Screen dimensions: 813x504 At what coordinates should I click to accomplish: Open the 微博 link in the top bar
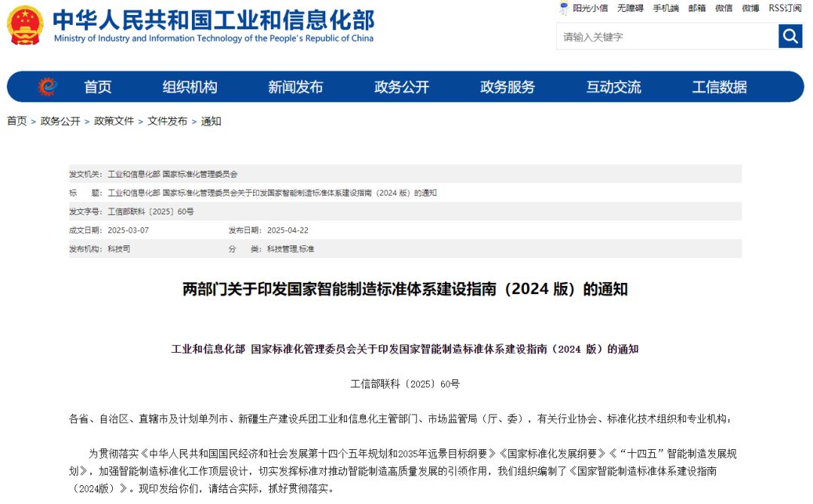coord(751,8)
